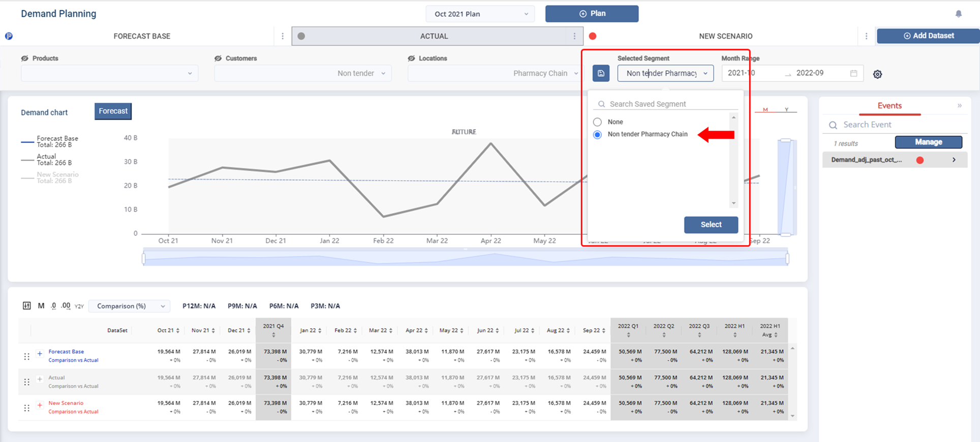Click the save segment icon

601,73
